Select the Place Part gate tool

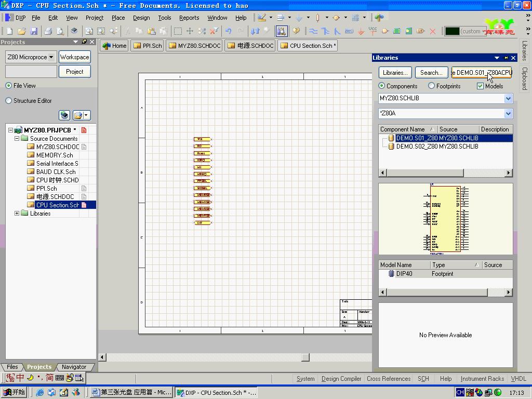coord(385,31)
